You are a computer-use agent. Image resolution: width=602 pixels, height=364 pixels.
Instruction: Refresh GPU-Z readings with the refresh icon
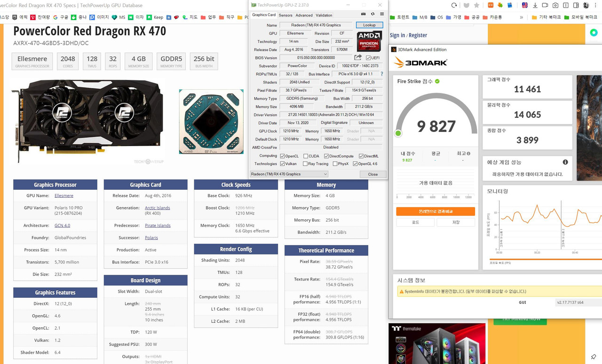tap(372, 15)
